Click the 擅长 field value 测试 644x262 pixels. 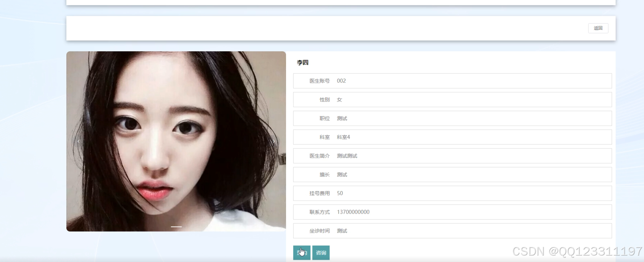click(342, 175)
